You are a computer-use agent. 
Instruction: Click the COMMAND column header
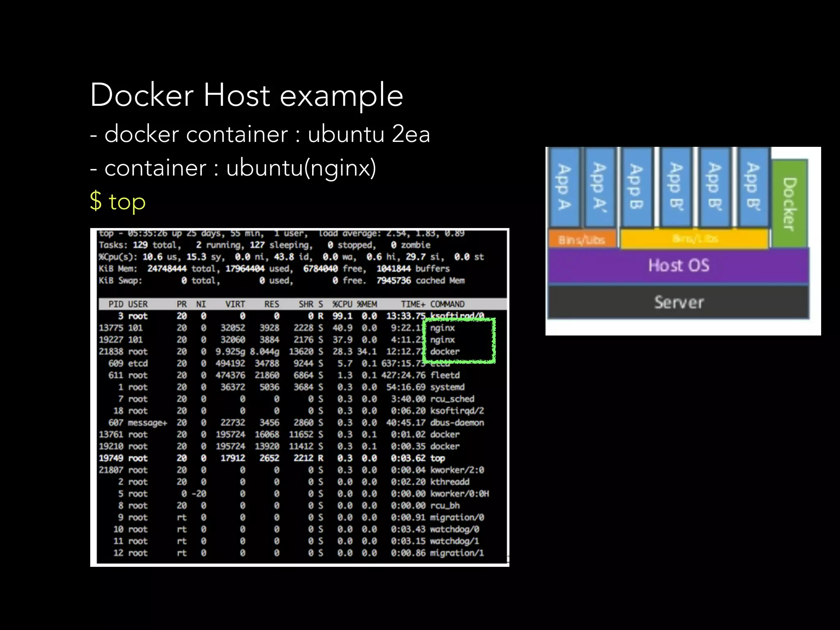pyautogui.click(x=447, y=304)
